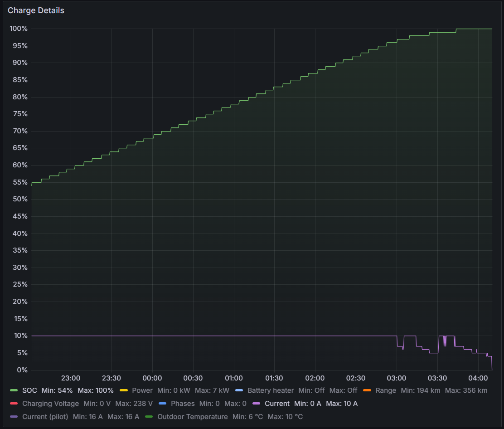Click the blue Phases color swatch
Image resolution: width=504 pixels, height=429 pixels.
coord(162,404)
